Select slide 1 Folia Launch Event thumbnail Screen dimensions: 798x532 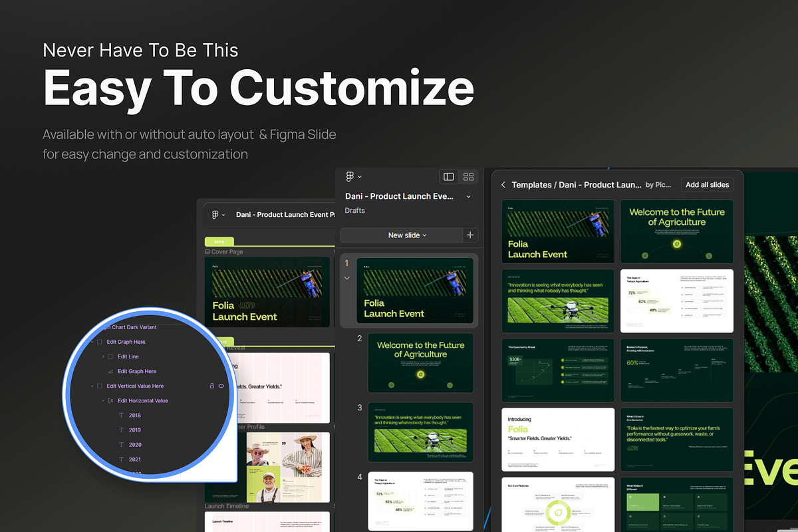(x=415, y=291)
